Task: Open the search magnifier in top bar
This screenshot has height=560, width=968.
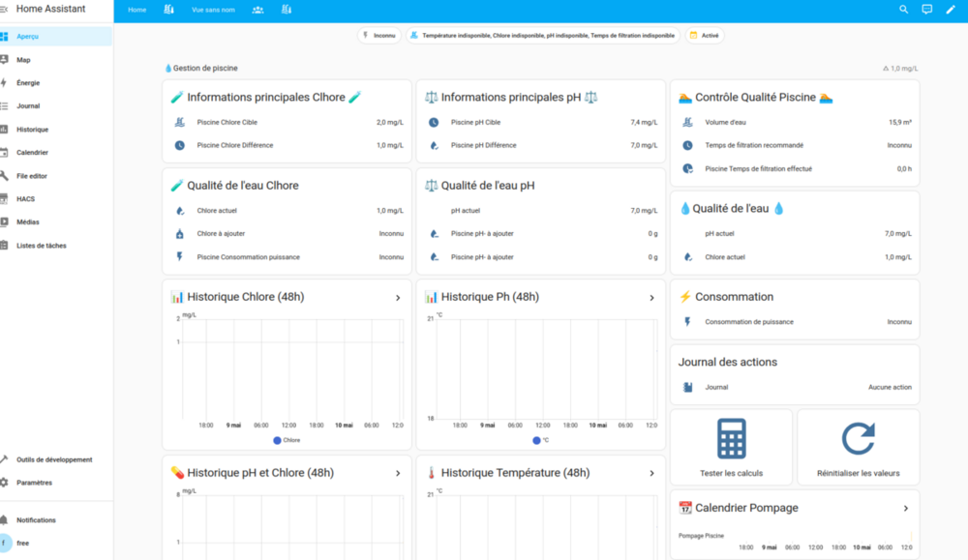Action: pos(903,10)
